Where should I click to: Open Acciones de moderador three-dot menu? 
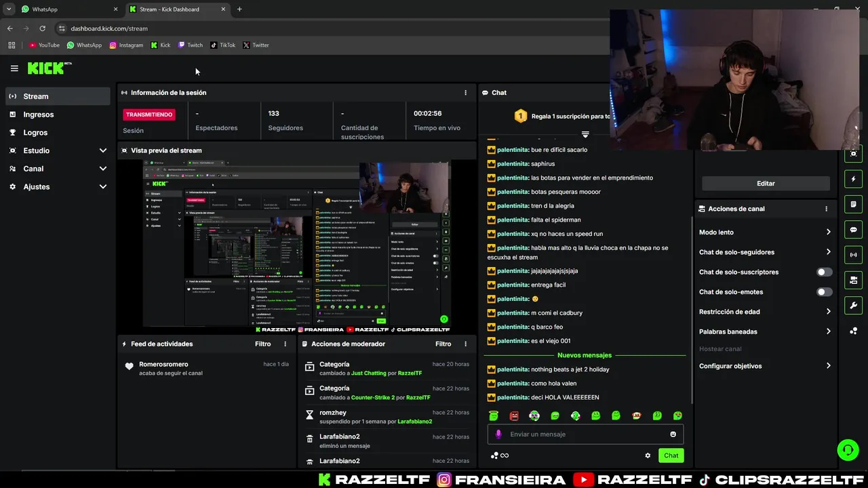tap(465, 344)
